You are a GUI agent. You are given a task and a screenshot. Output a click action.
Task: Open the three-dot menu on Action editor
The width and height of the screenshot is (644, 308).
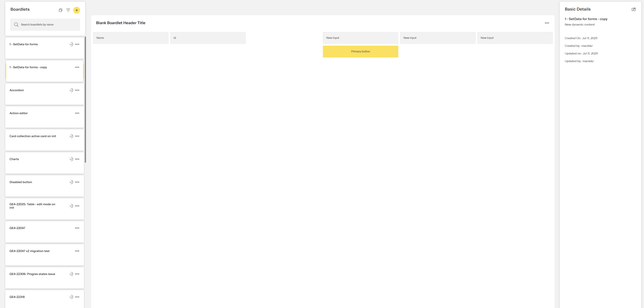(x=77, y=113)
